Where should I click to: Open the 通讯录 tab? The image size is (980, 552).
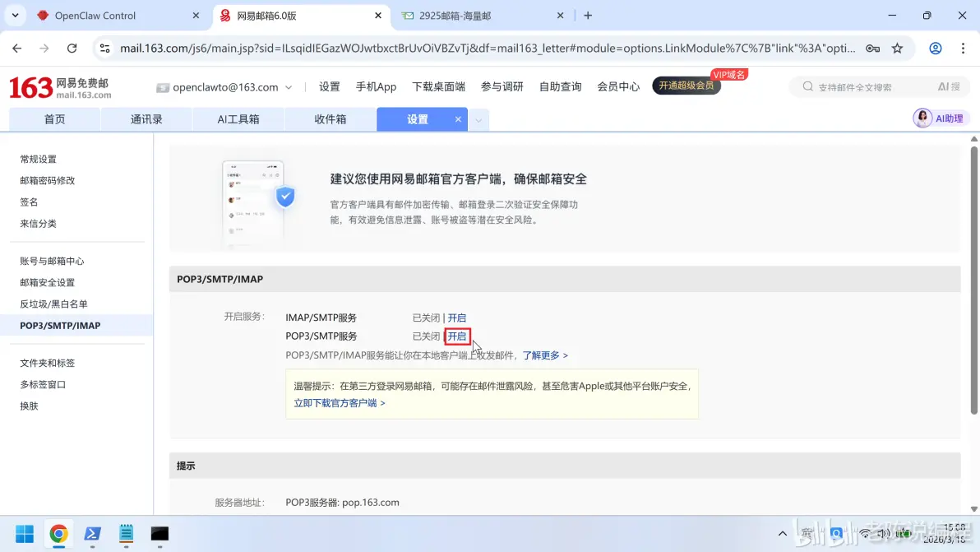pos(146,118)
